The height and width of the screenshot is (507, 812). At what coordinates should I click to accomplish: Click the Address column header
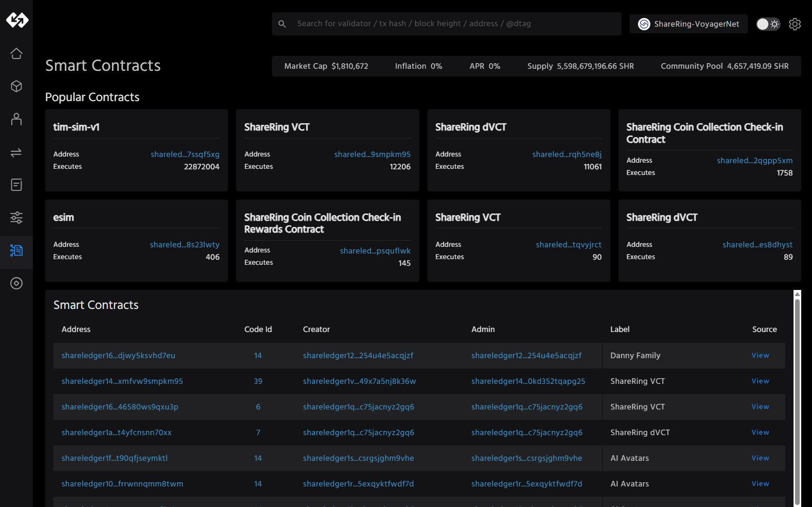click(76, 329)
